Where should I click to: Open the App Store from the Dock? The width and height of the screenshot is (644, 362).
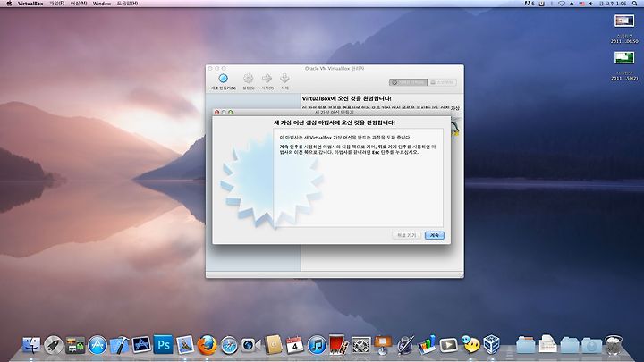97,345
